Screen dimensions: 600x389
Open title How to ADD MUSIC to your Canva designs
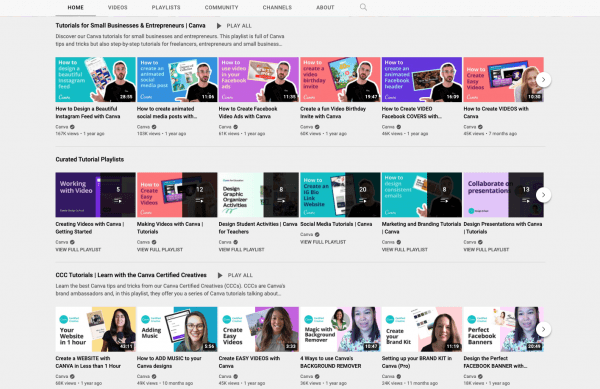coord(169,362)
